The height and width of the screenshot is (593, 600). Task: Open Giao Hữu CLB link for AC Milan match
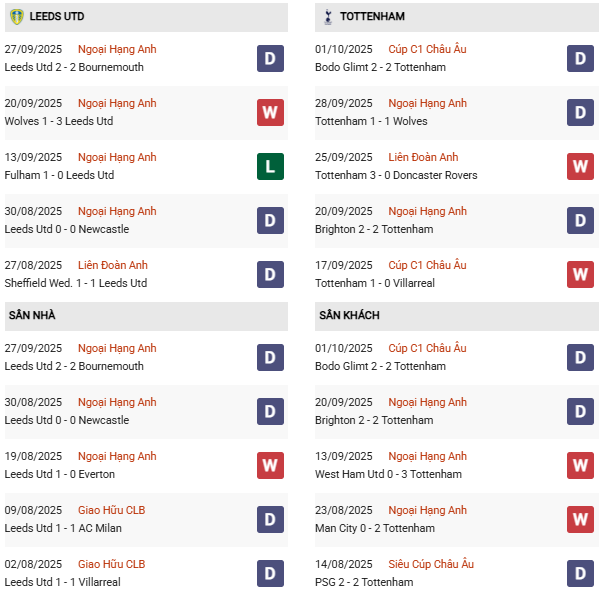(111, 510)
